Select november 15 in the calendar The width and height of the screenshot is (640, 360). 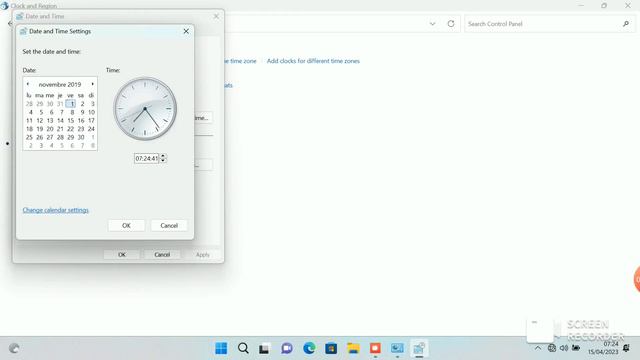pos(71,120)
